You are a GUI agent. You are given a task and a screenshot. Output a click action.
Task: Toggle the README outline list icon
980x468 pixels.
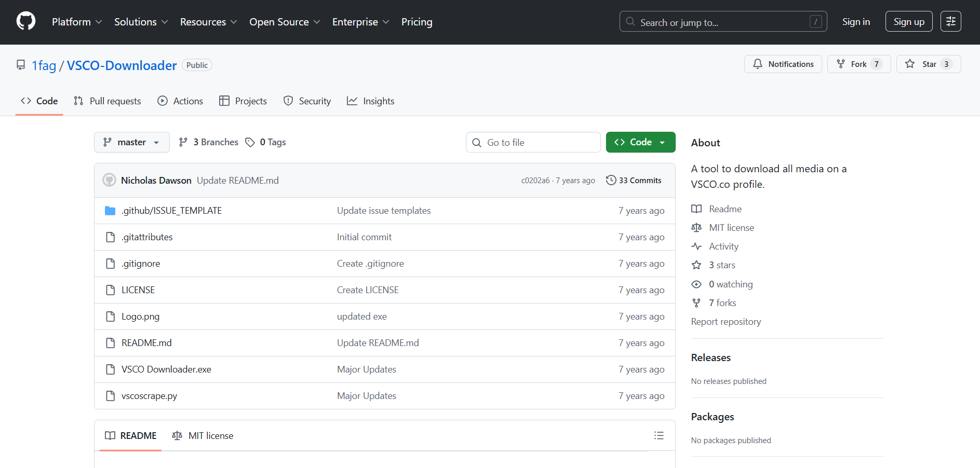click(659, 435)
